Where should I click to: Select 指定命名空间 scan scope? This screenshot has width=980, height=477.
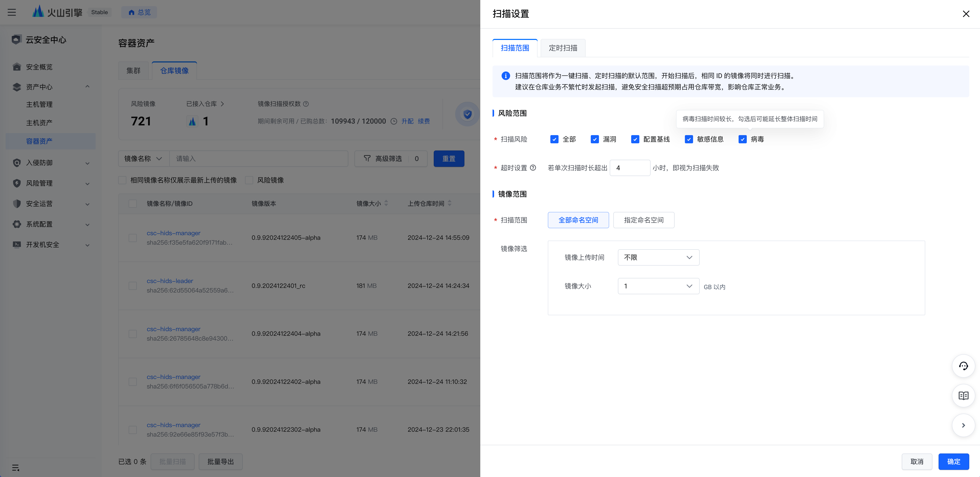pos(644,220)
